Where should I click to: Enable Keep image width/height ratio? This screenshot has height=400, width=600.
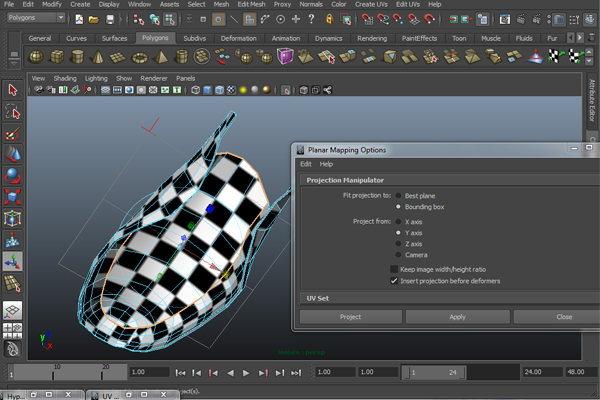[394, 269]
